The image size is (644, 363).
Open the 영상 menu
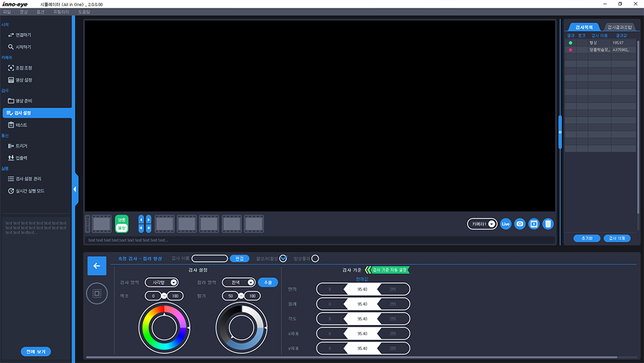coord(24,12)
